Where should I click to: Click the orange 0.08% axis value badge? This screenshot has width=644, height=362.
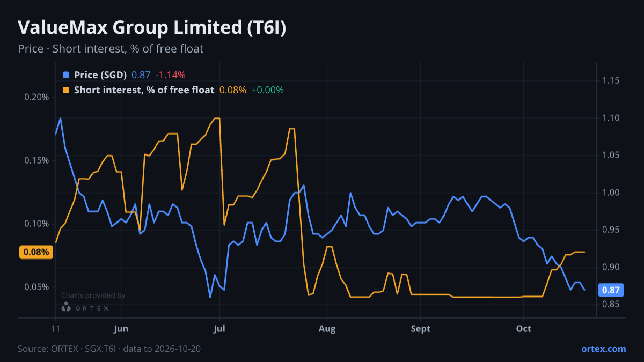tap(36, 252)
